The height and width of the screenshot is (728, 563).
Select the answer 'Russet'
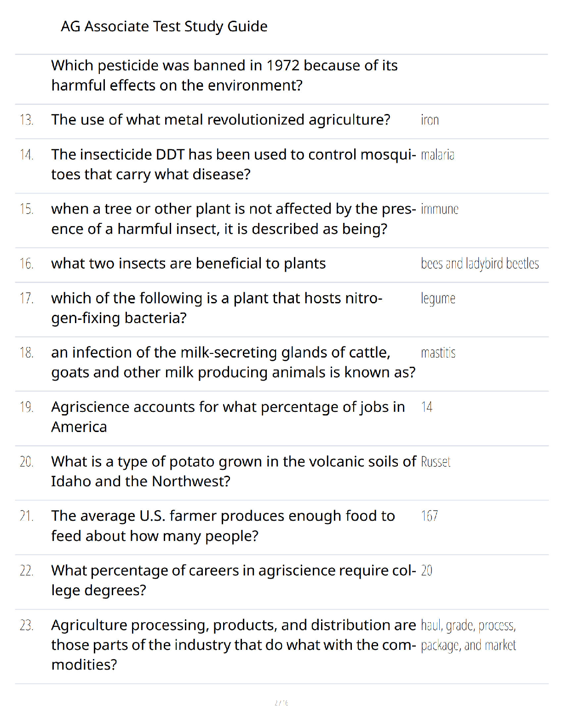[436, 462]
